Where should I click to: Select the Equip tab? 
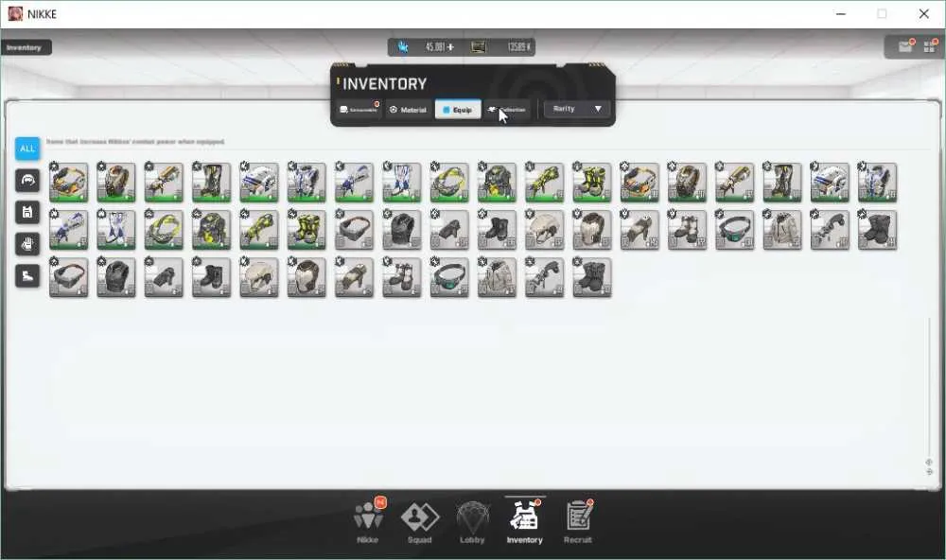point(458,109)
